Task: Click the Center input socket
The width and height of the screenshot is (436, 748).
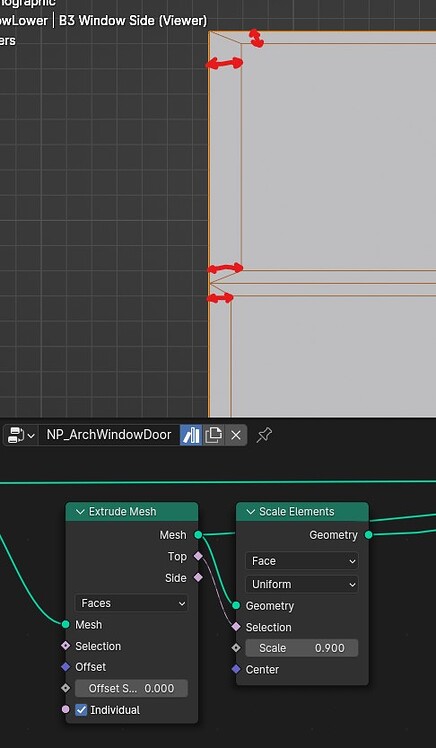Action: click(x=236, y=669)
